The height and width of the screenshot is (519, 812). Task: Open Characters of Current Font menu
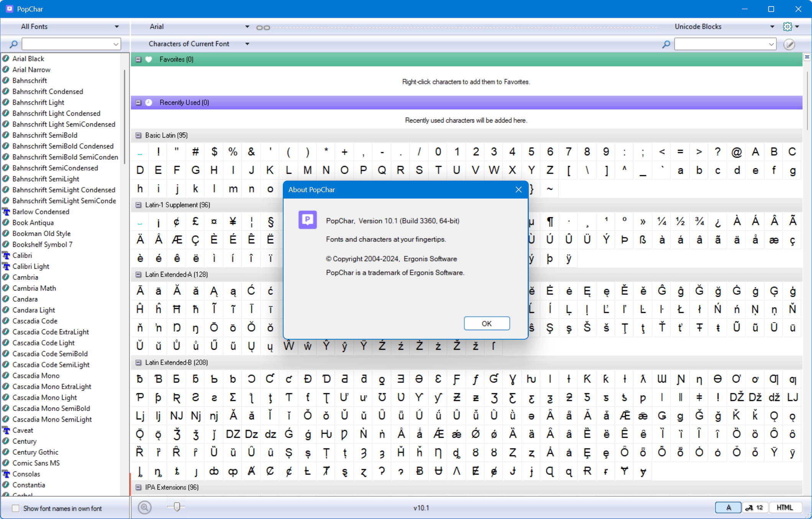pos(198,44)
